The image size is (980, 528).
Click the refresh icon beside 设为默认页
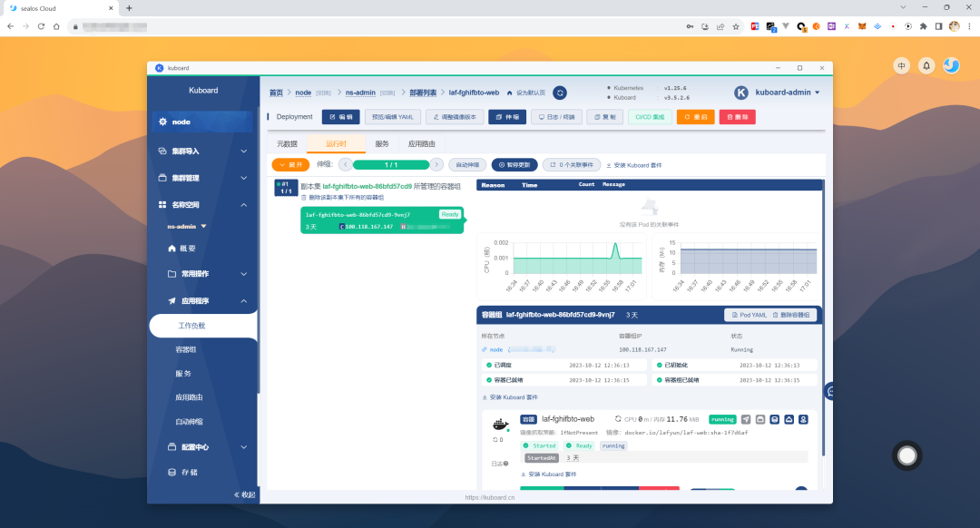click(560, 93)
